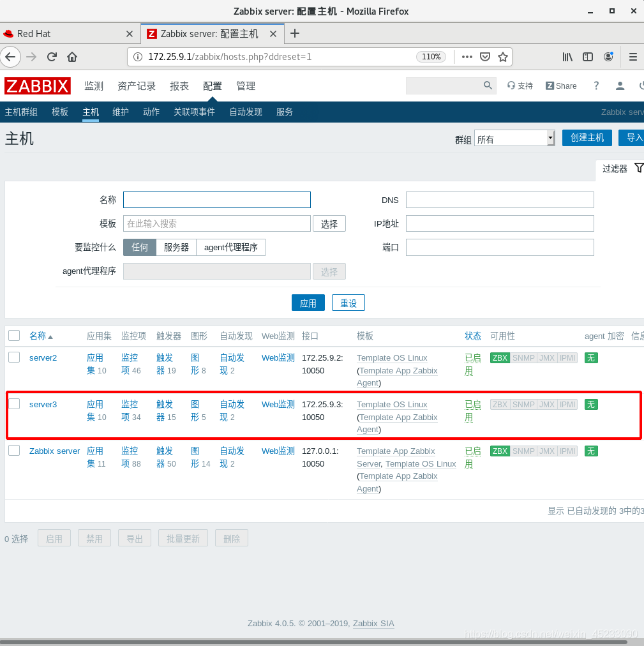This screenshot has width=644, height=646.
Task: Click the search magnifier icon
Action: [488, 86]
